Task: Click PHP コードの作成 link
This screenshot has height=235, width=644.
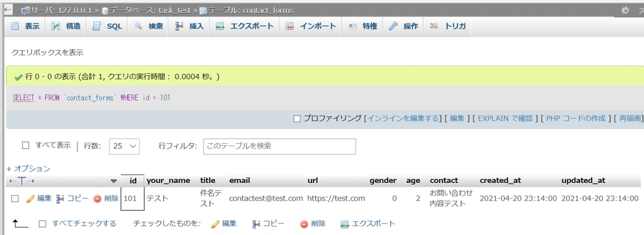Action: tap(576, 118)
